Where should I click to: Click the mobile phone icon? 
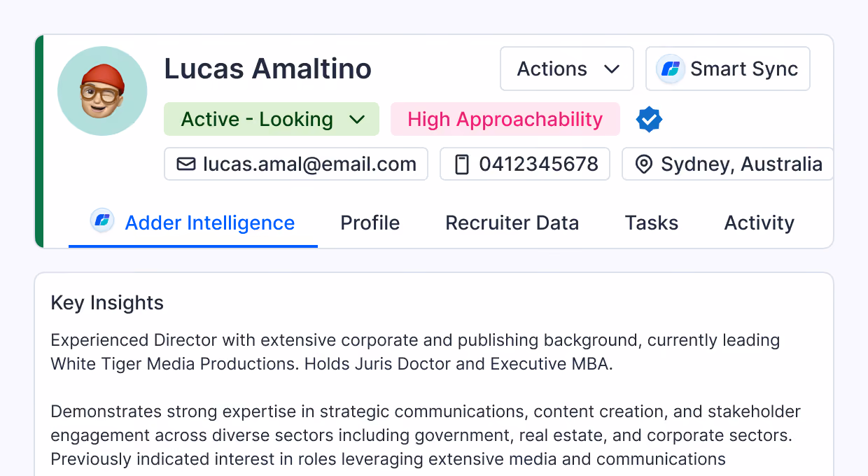tap(461, 164)
